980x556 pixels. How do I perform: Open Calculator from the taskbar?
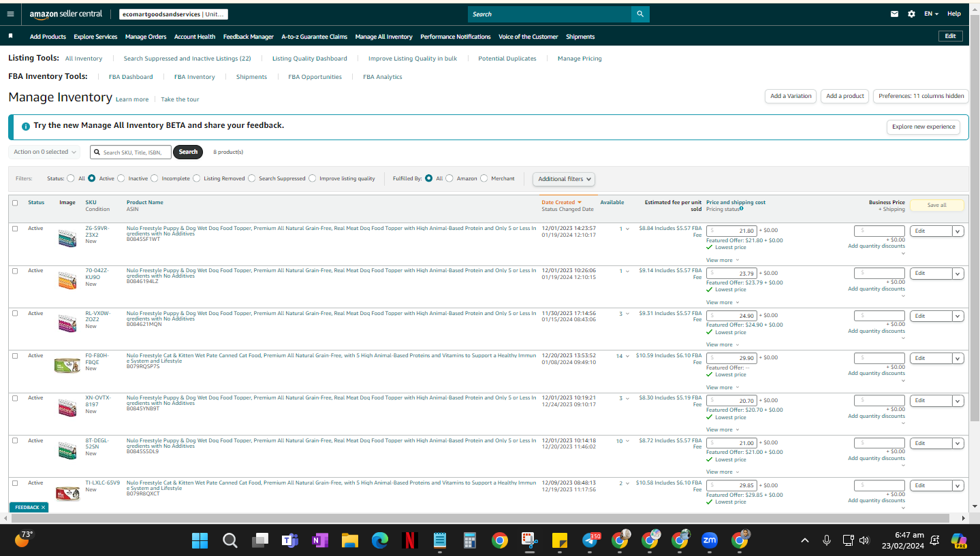click(469, 541)
